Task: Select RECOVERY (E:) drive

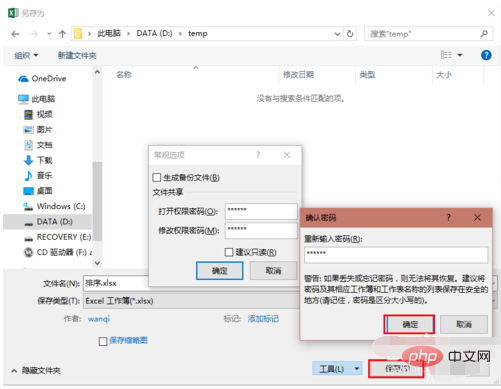Action: tap(57, 237)
